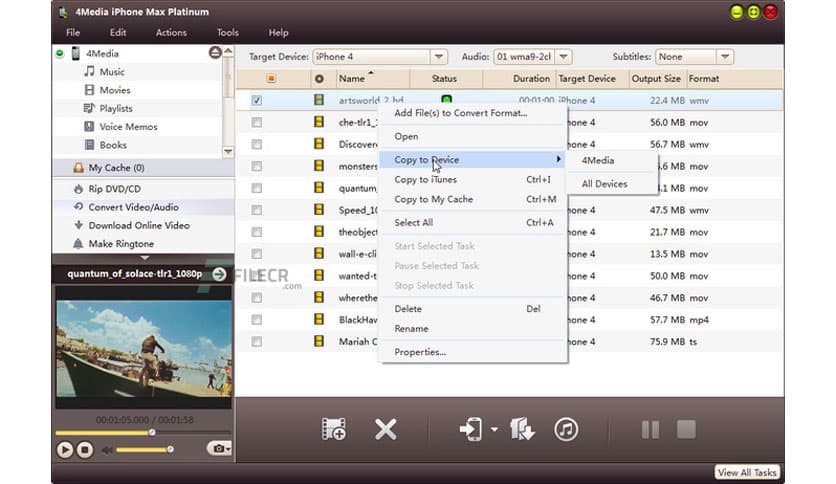Image resolution: width=836 pixels, height=484 pixels.
Task: Click the Add files toolbar icon
Action: pyautogui.click(x=334, y=429)
